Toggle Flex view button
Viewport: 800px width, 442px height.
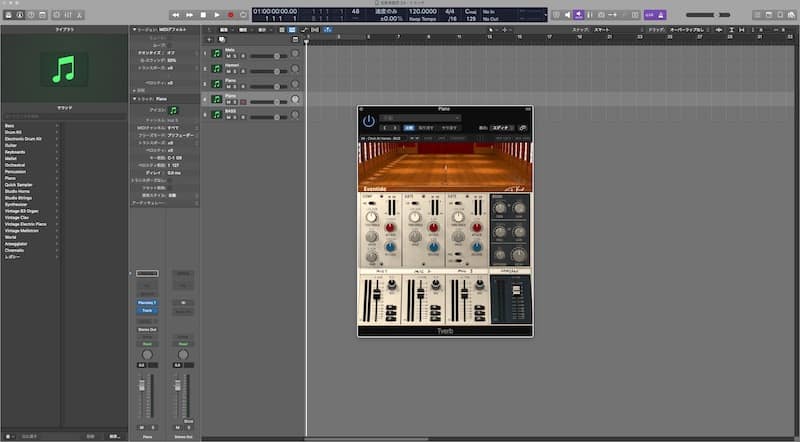(315, 30)
